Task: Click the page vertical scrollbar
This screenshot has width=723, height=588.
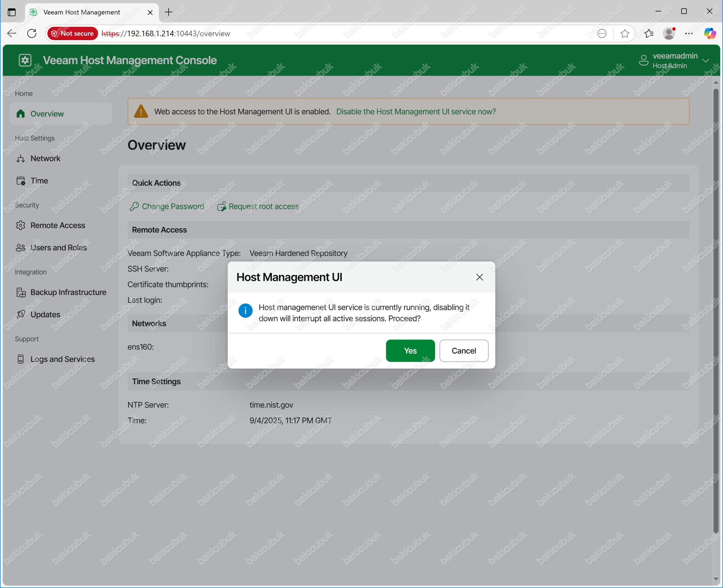Action: point(716,312)
